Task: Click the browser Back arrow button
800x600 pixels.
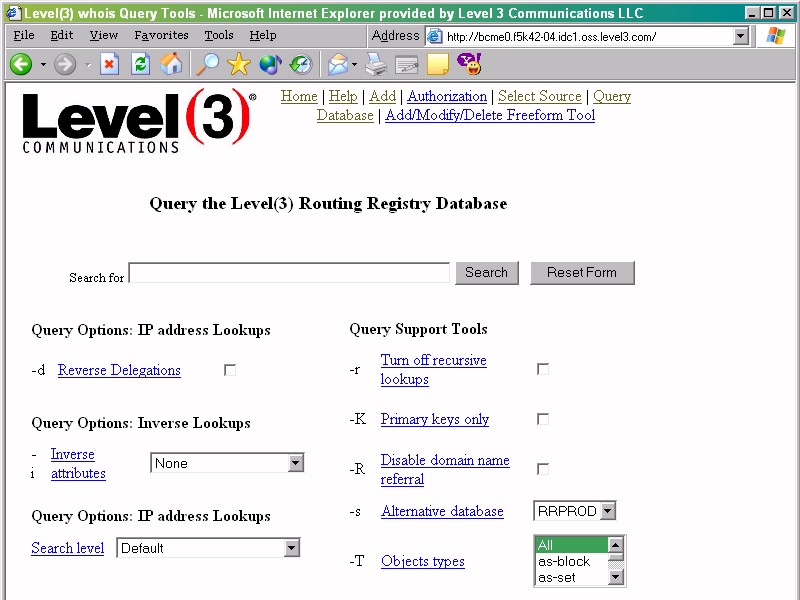Action: pos(20,65)
